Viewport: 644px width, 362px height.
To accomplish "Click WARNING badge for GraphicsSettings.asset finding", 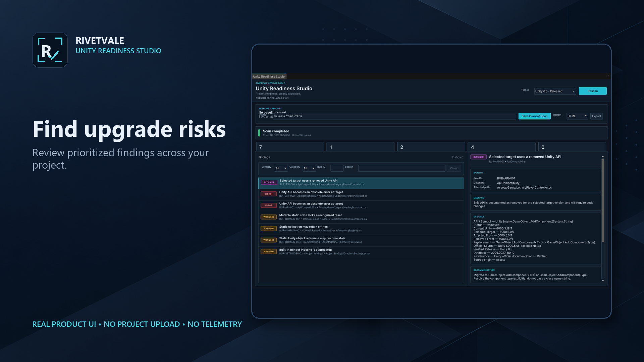I will click(269, 252).
